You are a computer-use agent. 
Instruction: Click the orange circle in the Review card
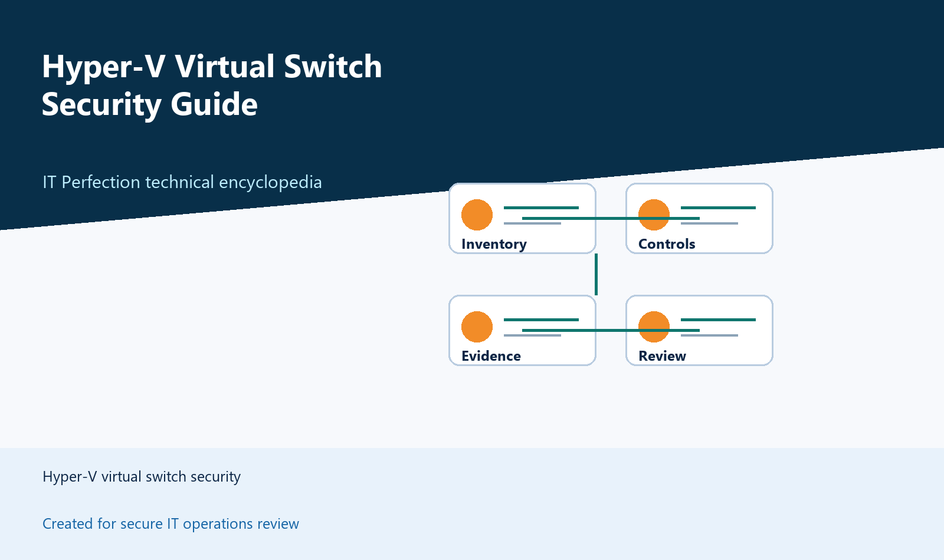point(654,327)
